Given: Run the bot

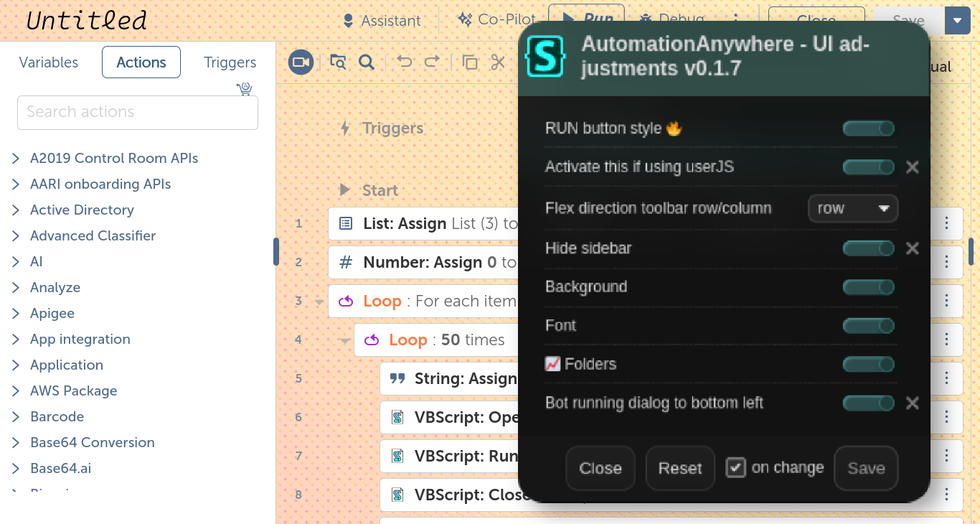Looking at the screenshot, I should (586, 19).
